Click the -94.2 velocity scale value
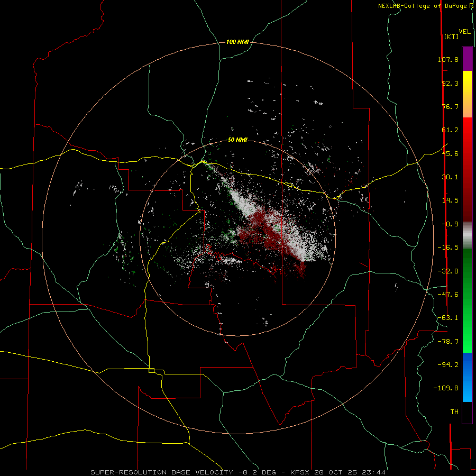 [448, 365]
